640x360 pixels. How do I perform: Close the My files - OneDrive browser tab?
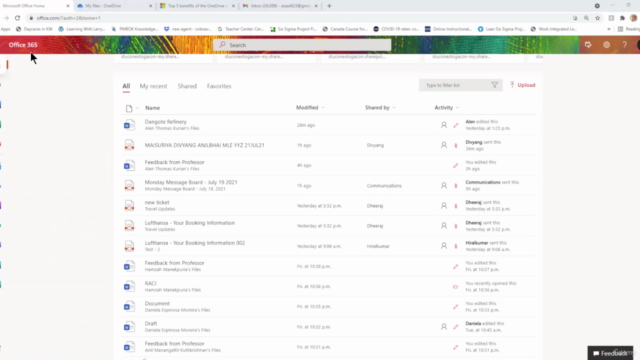click(150, 6)
